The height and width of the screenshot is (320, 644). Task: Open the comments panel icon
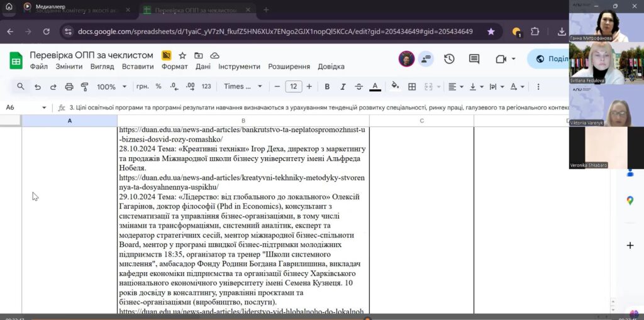(474, 58)
